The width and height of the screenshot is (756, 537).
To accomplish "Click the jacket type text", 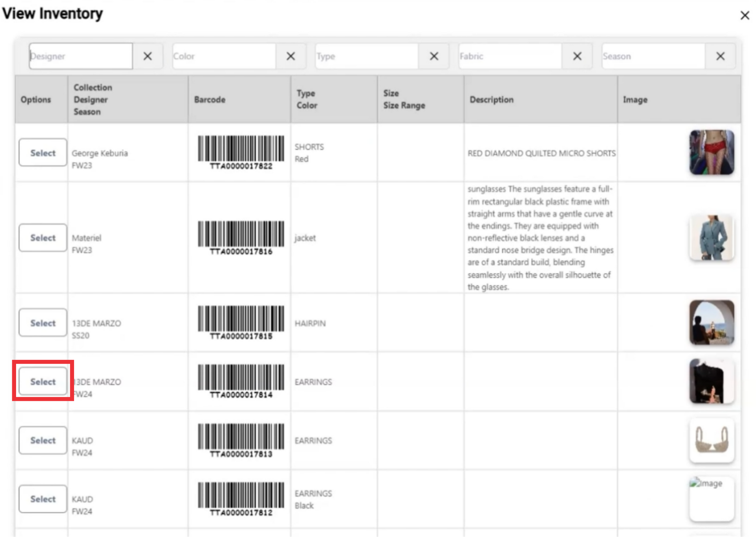I will (x=305, y=238).
